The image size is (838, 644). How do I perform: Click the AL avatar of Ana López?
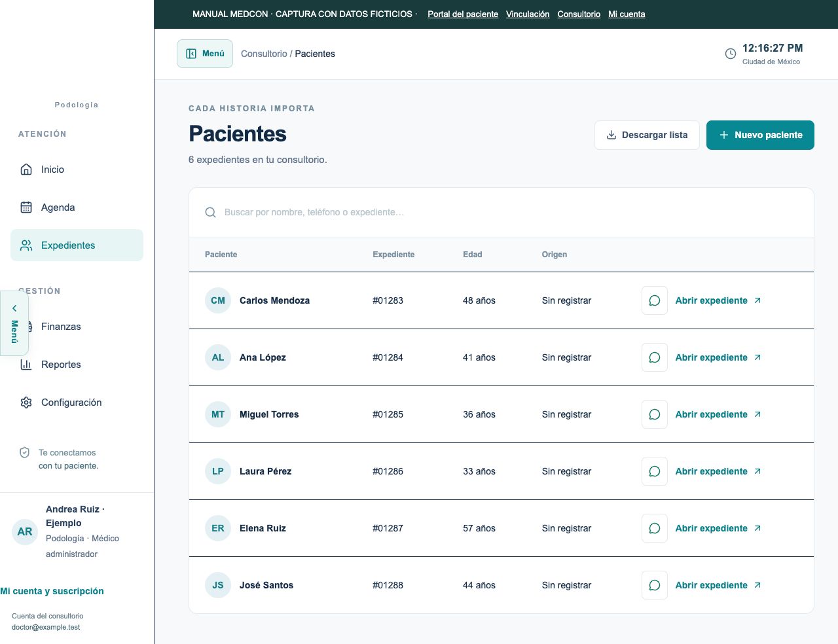(218, 357)
